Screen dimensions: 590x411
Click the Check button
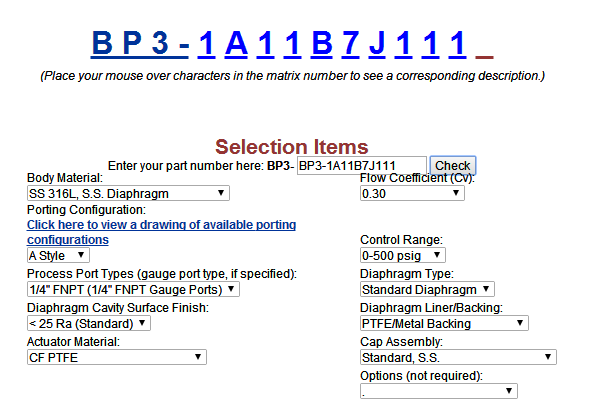tap(453, 166)
